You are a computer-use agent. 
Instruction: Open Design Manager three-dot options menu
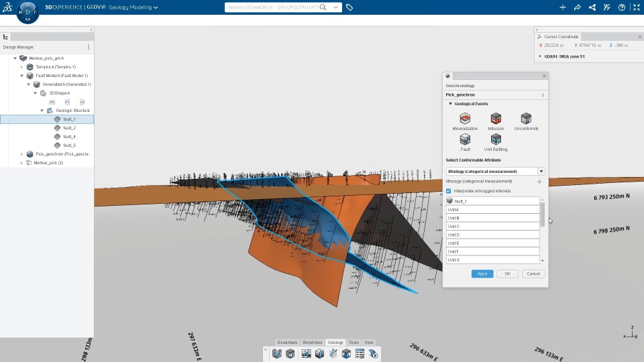pos(89,47)
